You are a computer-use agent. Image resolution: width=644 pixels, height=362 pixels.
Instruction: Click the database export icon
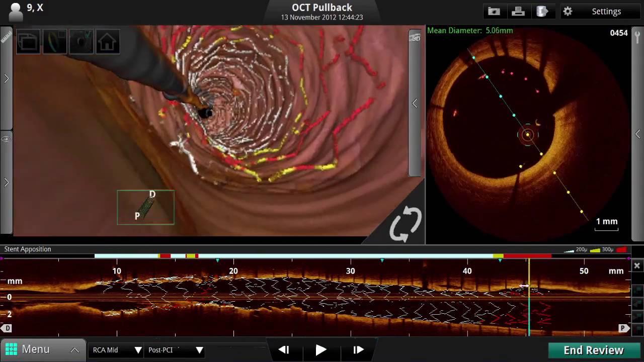[542, 12]
